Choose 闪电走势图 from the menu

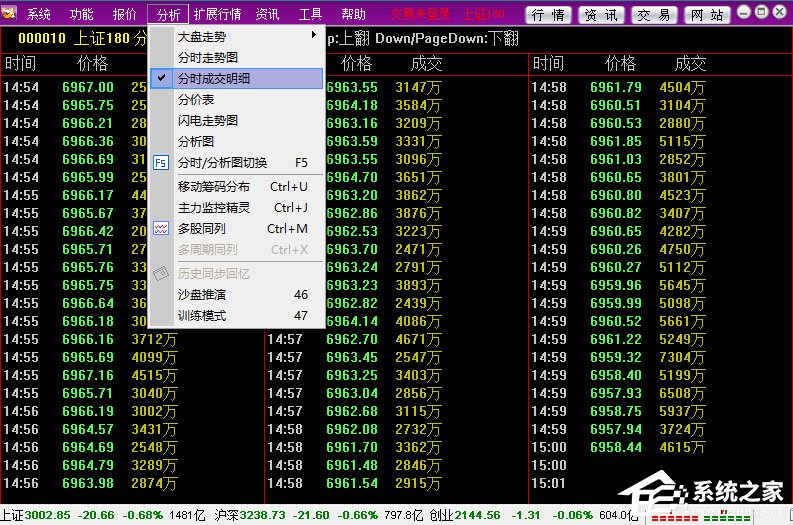point(237,121)
